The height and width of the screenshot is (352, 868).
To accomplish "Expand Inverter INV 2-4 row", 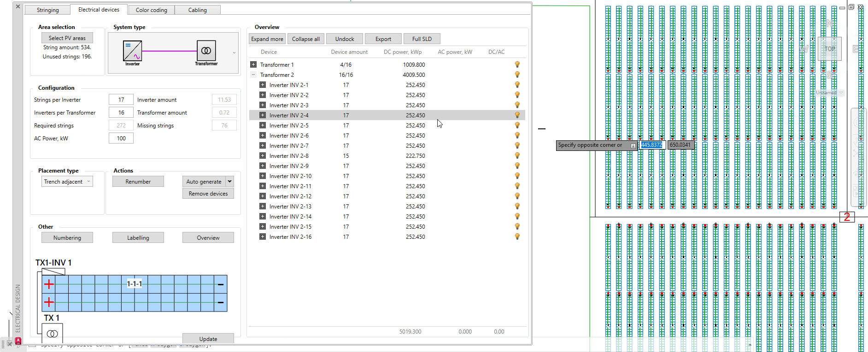I will (262, 115).
